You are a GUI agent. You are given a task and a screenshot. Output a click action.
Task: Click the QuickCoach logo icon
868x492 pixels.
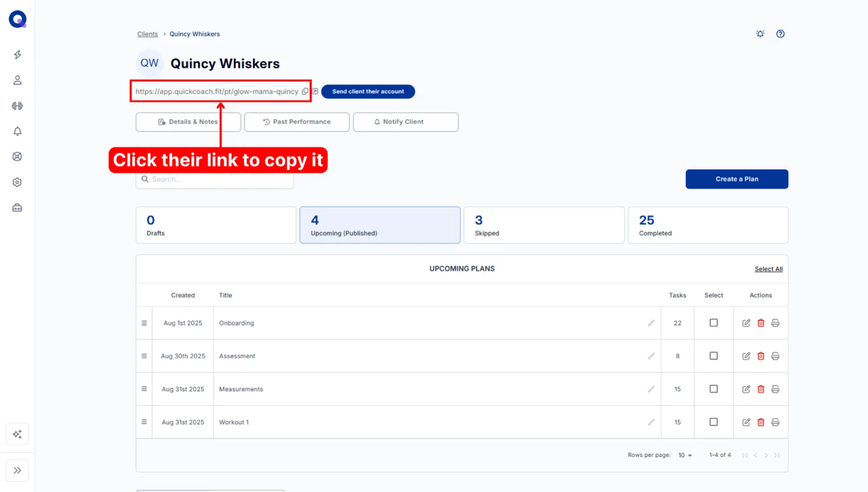click(x=17, y=19)
